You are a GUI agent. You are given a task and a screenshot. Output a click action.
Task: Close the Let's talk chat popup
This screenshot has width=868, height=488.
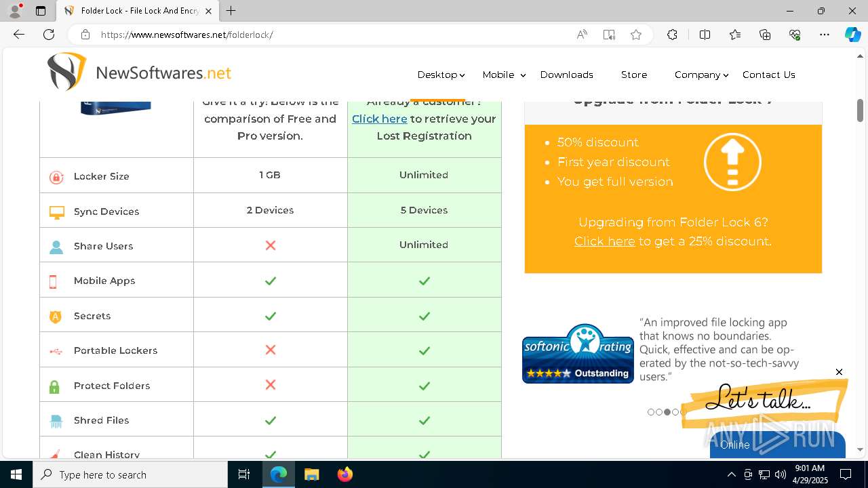coord(839,372)
